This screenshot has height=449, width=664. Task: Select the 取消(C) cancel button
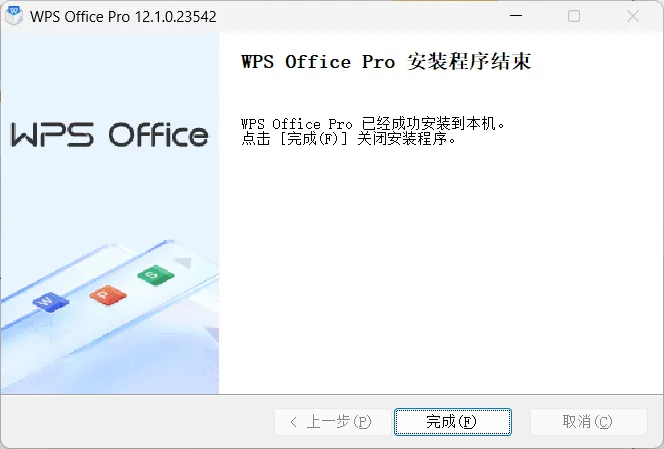[589, 422]
